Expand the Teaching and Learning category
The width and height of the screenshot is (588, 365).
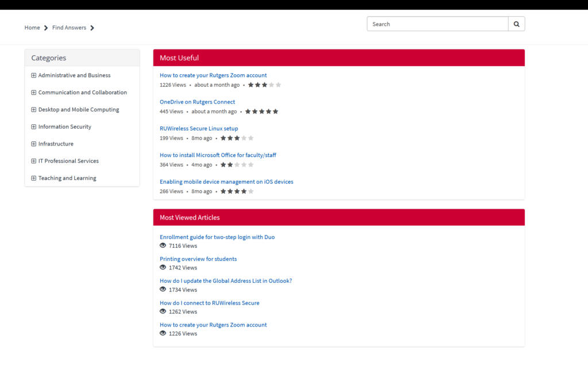coord(34,178)
